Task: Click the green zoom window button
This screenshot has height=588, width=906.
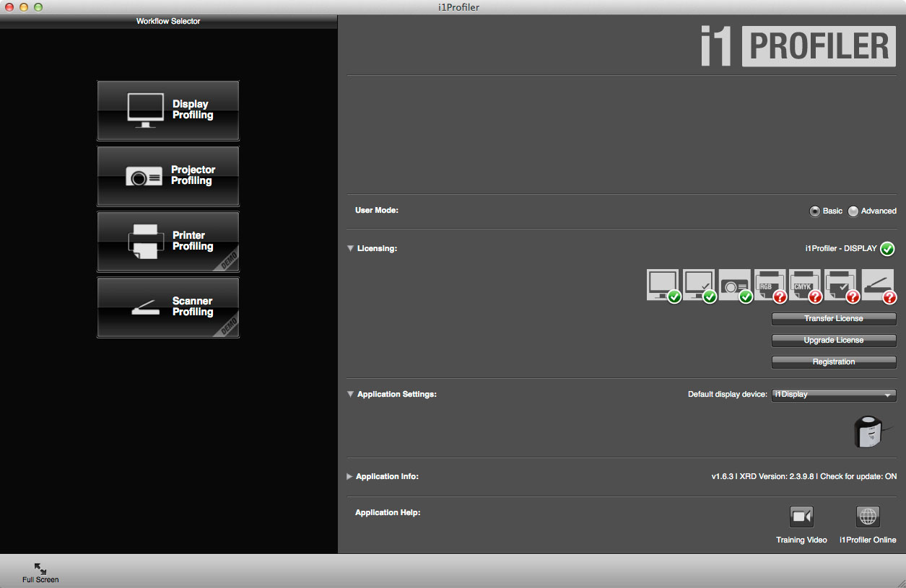Action: 38,7
